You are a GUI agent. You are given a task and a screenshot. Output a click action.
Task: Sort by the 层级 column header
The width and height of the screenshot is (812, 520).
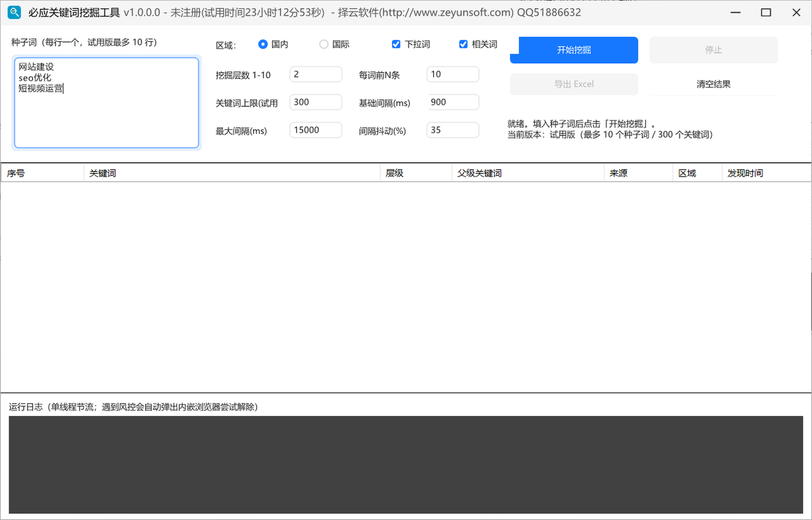pyautogui.click(x=416, y=173)
